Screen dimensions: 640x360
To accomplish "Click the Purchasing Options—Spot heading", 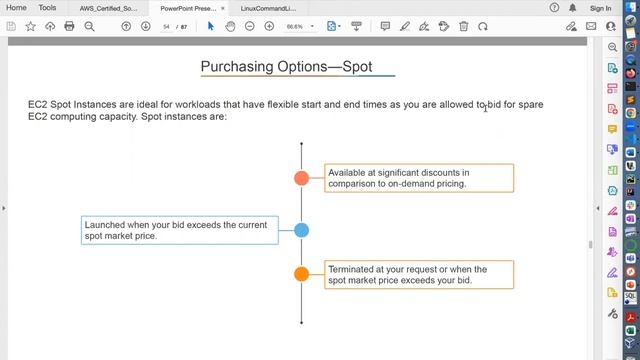I will click(x=286, y=67).
